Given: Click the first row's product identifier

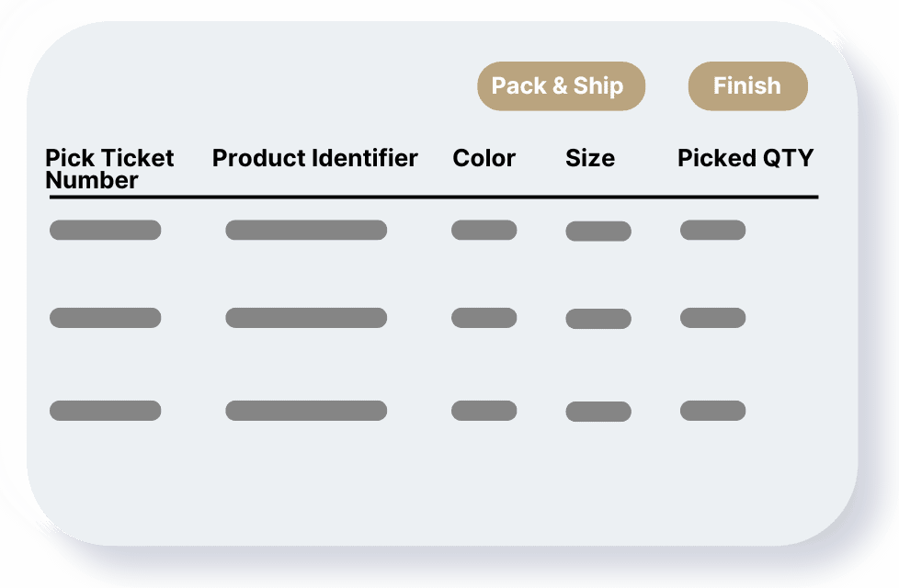Looking at the screenshot, I should [307, 230].
